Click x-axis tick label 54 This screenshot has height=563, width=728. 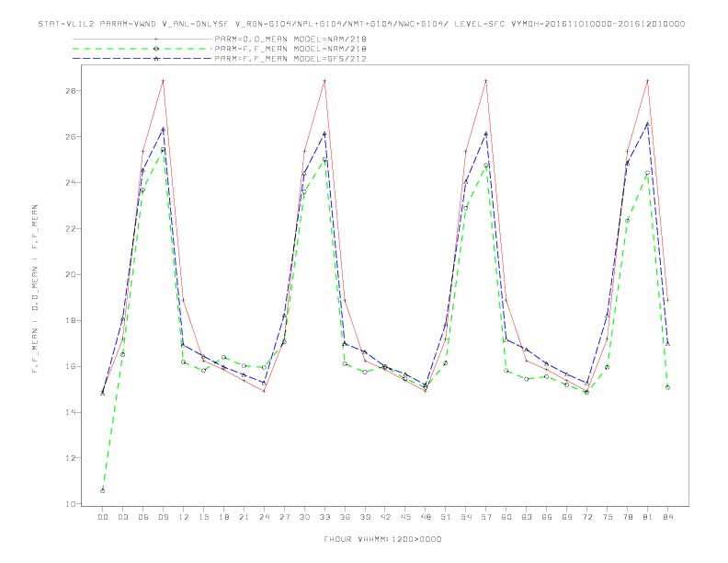pos(466,517)
